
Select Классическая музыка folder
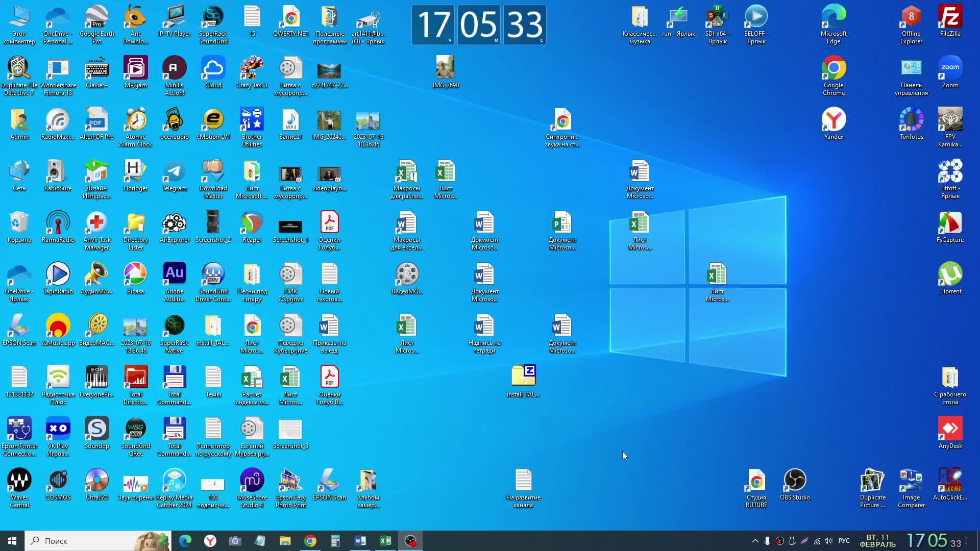pos(640,24)
